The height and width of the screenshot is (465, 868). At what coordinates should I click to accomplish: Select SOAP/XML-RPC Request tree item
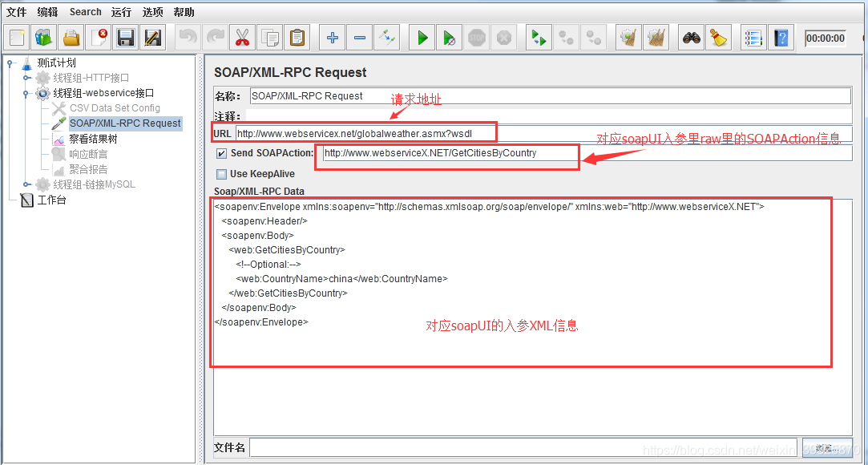pyautogui.click(x=125, y=123)
